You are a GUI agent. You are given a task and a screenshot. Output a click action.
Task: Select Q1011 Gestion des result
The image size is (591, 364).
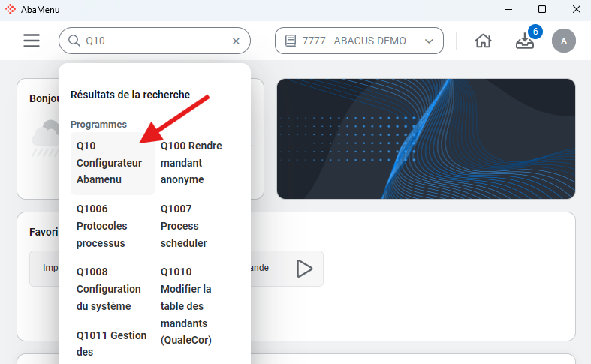click(111, 343)
